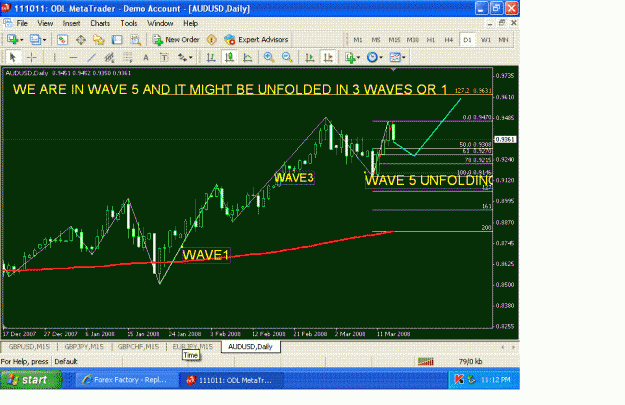Click the Kaspersky tray icon
625x405 pixels.
point(459,379)
